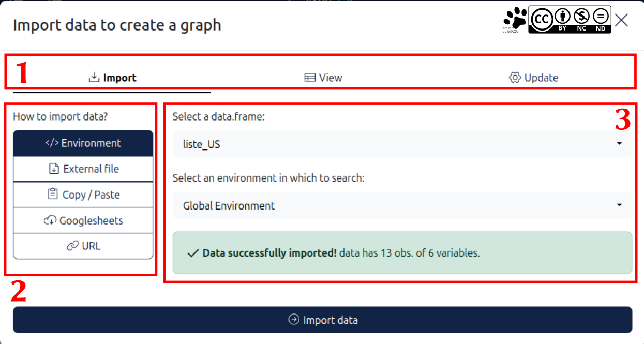Select the Copy / Paste import option
Screen dimensions: 644x344
(83, 195)
